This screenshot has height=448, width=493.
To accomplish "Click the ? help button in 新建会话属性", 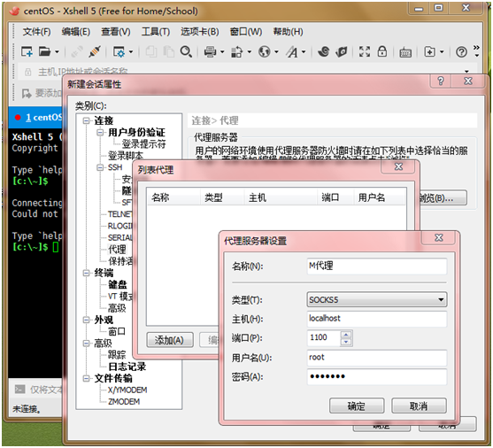I will coord(441,81).
